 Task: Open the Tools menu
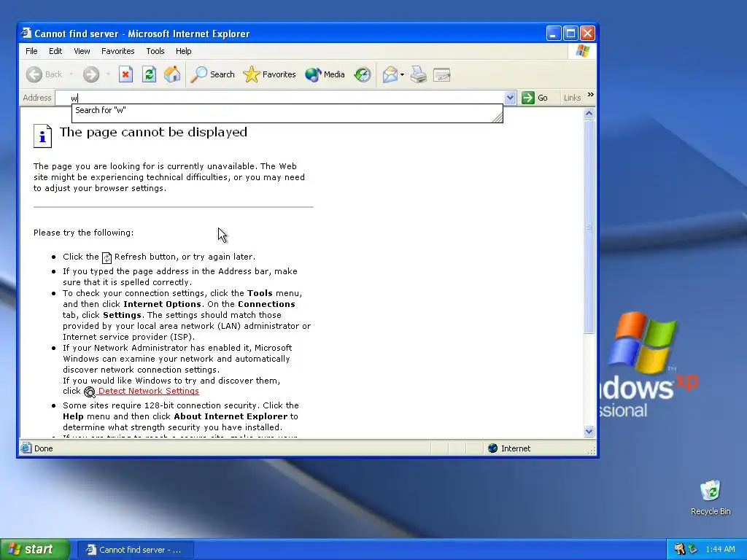click(x=155, y=51)
